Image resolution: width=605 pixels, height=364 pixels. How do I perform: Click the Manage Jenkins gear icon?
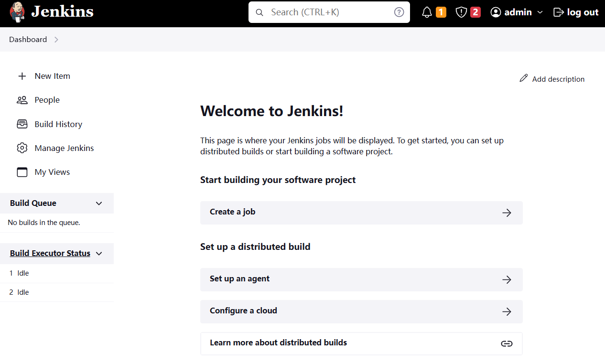coord(22,148)
